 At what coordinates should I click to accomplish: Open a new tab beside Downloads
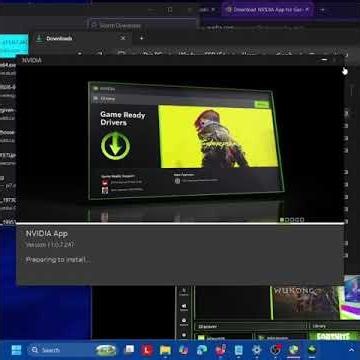[x=142, y=38]
